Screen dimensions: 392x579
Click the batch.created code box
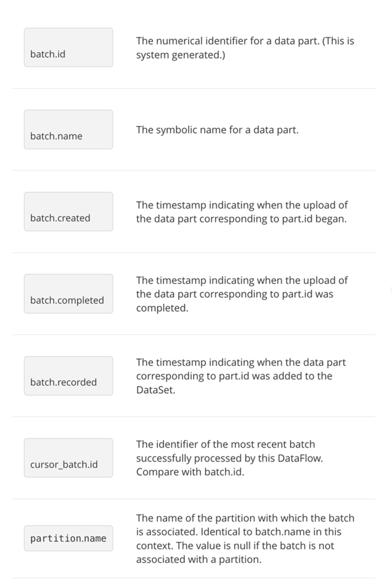(68, 211)
